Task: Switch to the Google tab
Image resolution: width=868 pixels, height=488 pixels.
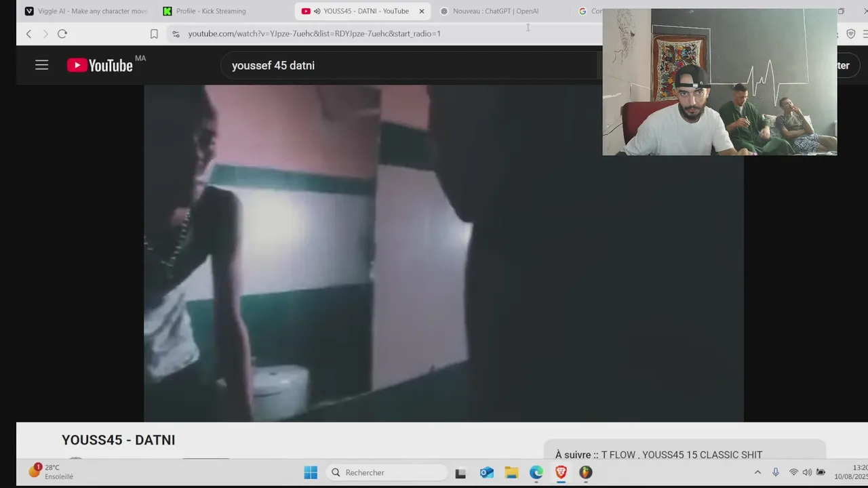Action: pos(589,12)
